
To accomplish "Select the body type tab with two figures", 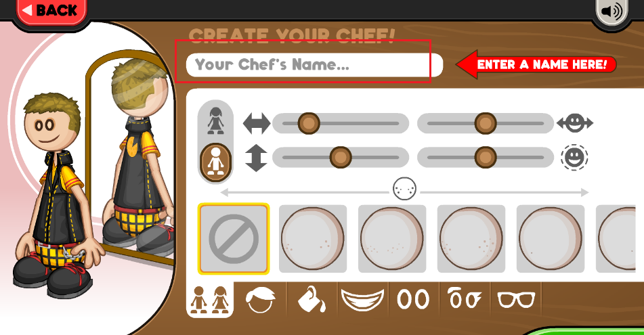I will (210, 300).
